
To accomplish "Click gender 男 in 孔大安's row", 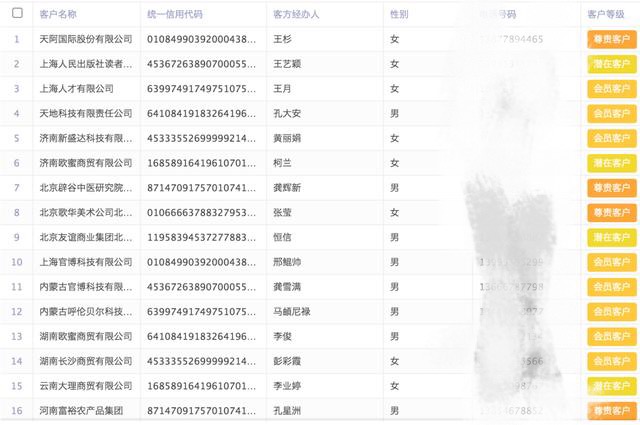I will click(x=394, y=113).
